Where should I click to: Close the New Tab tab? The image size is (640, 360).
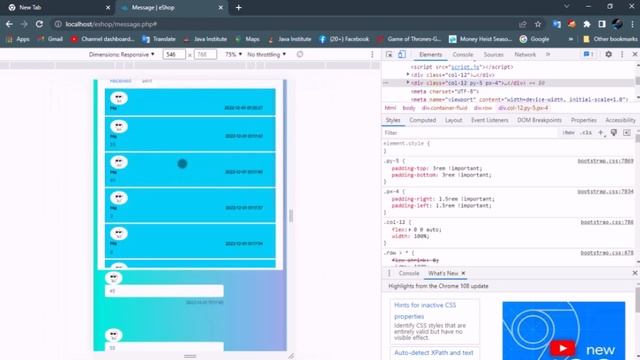108,7
